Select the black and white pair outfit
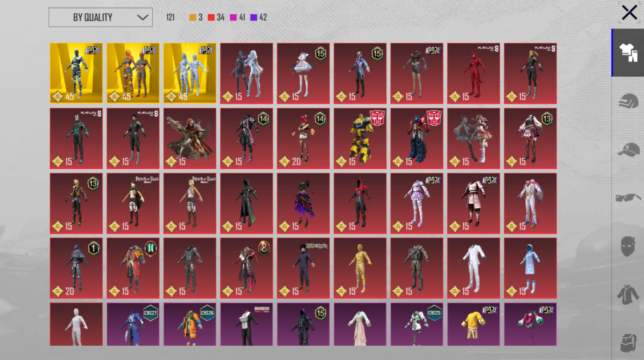644x360 pixels. 247,74
